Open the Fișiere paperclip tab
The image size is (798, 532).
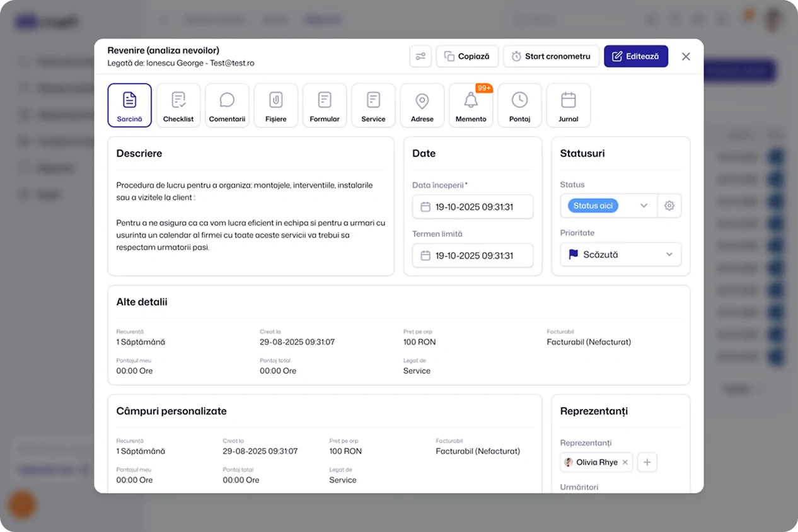276,105
